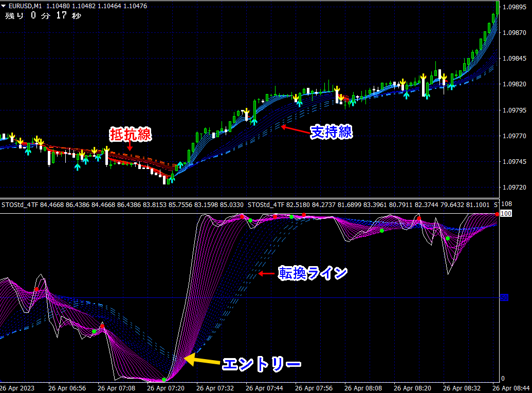
Task: Click the 残り 0 分 17 秒 countdown label
Action: (43, 15)
